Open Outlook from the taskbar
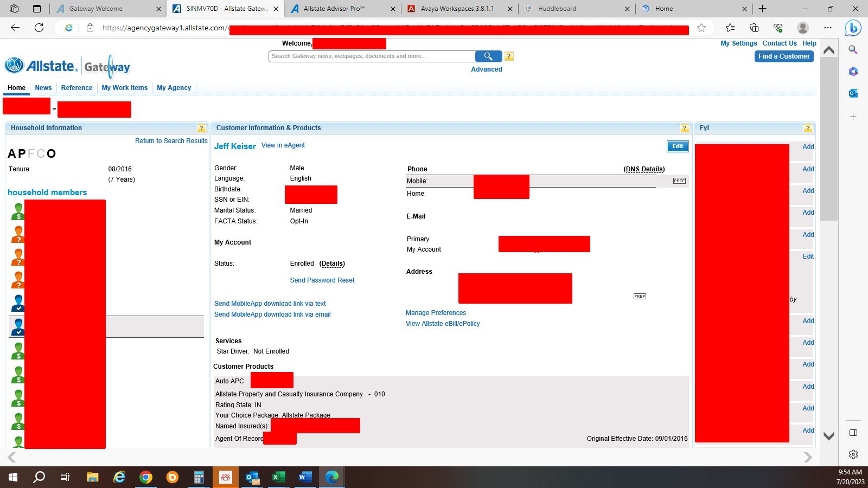This screenshot has height=488, width=868. (x=252, y=477)
